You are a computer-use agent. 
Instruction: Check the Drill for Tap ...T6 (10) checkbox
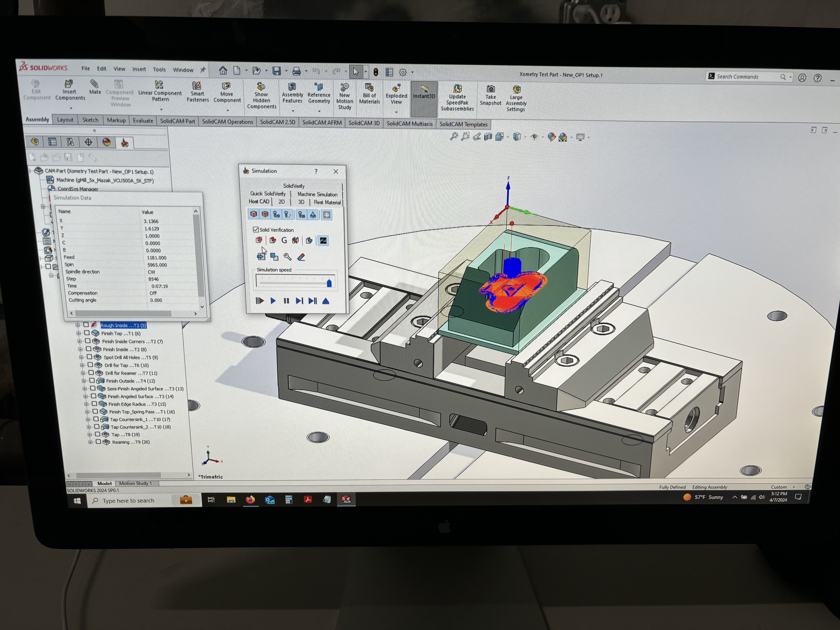90,365
